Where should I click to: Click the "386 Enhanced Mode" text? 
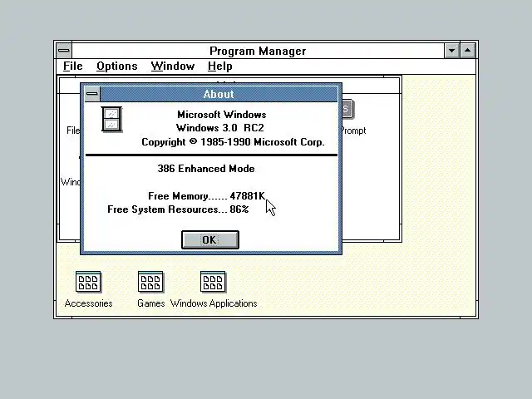point(206,169)
